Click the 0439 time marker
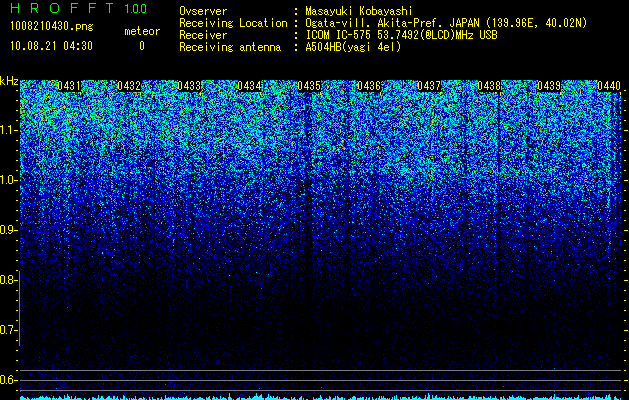Screen dimensions: 629x400 click(x=549, y=86)
